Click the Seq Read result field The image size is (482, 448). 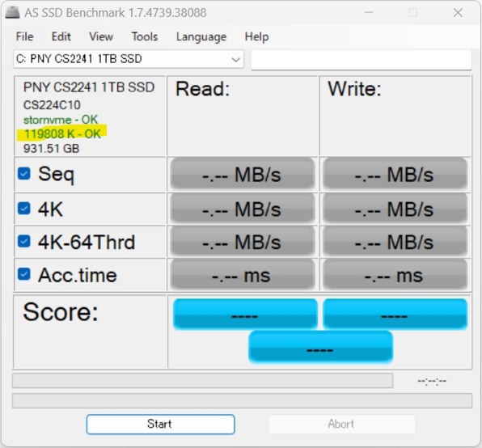point(243,174)
